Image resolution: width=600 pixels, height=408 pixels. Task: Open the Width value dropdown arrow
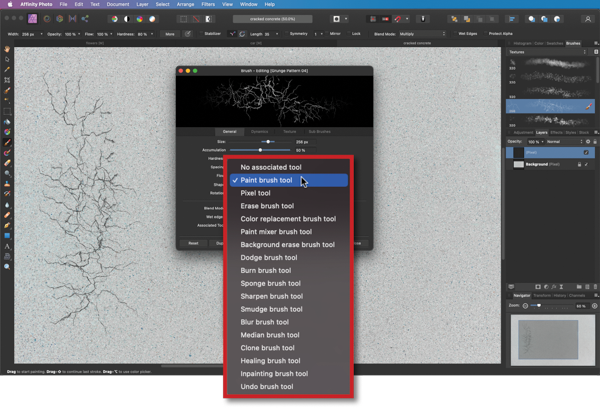point(41,34)
